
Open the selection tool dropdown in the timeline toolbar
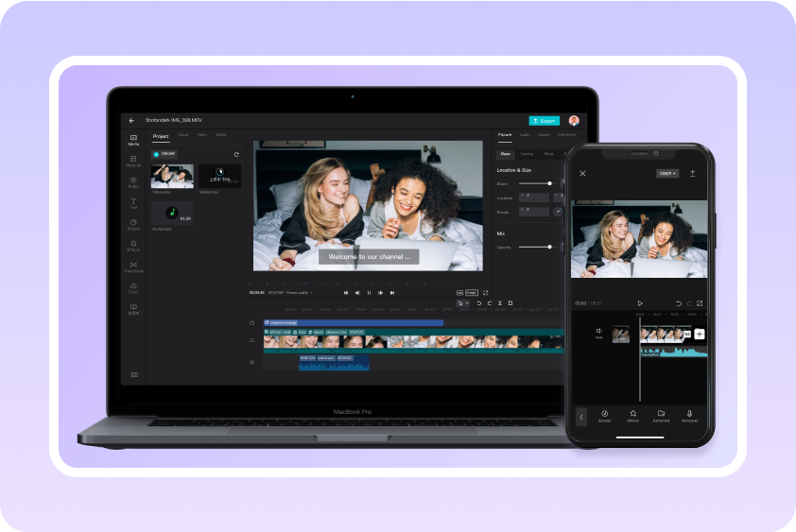point(462,303)
